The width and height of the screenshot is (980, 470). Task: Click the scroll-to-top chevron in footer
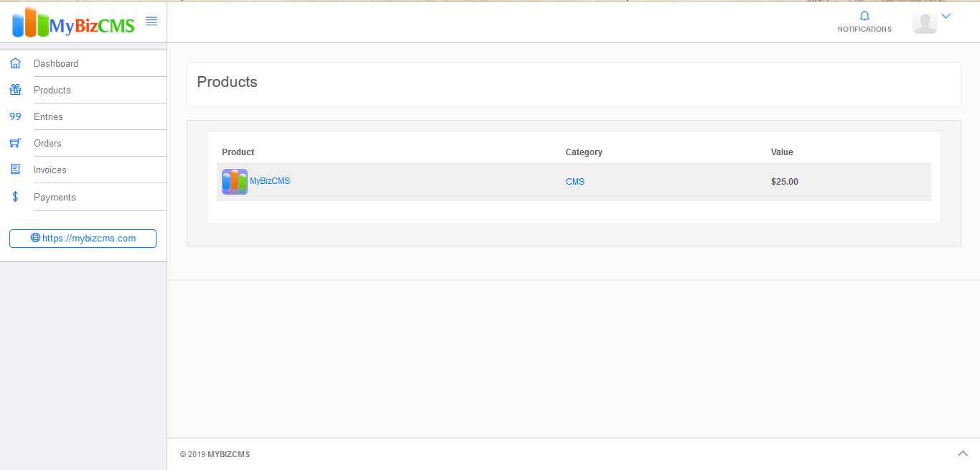pos(963,453)
